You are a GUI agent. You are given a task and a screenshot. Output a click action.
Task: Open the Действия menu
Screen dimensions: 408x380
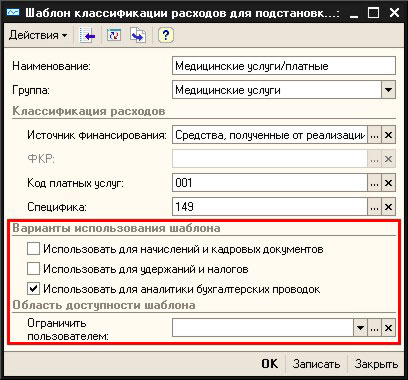coord(38,35)
